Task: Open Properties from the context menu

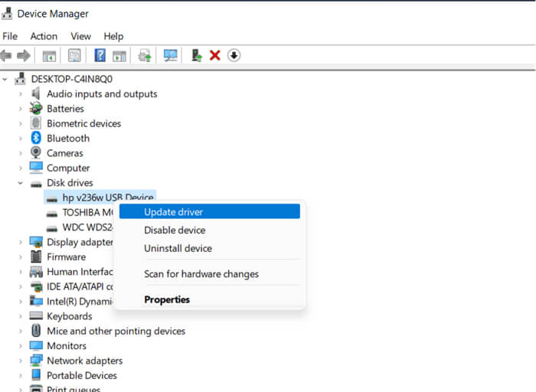Action: point(210,299)
